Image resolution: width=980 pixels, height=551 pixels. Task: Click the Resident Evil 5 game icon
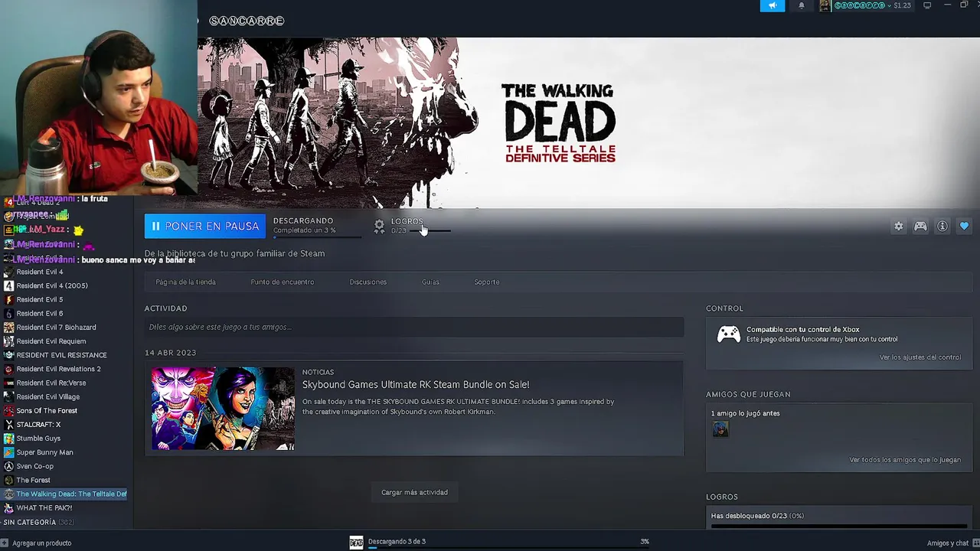[x=9, y=299]
